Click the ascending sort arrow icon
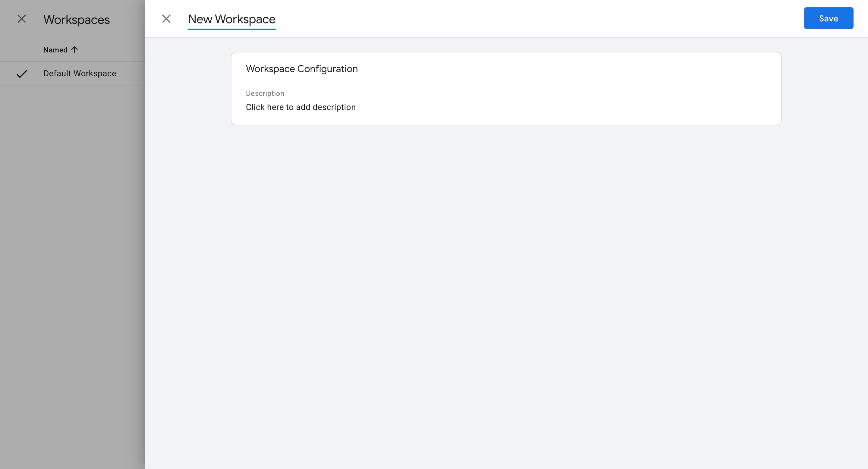The width and height of the screenshot is (868, 469). coord(74,50)
